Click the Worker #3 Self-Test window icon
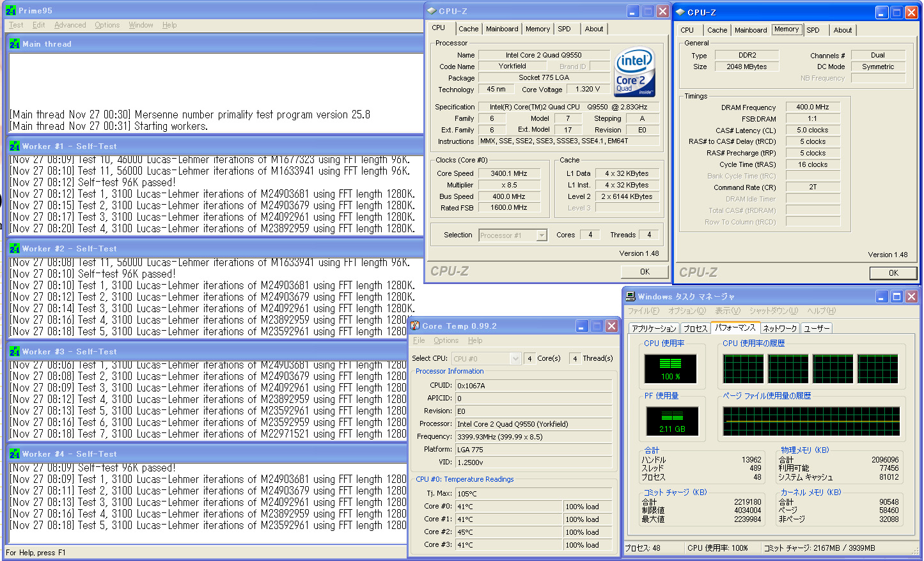924x561 pixels. tap(15, 351)
